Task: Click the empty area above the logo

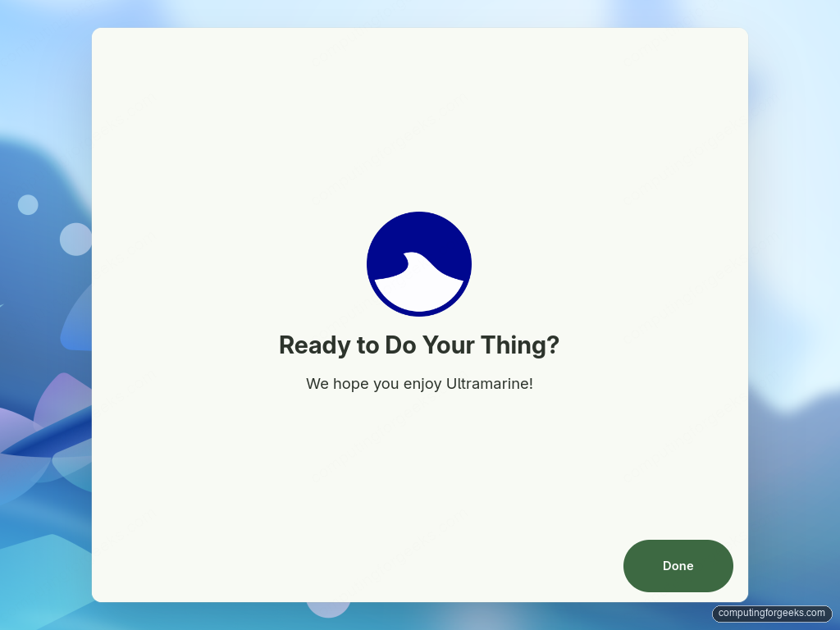Action: click(419, 118)
